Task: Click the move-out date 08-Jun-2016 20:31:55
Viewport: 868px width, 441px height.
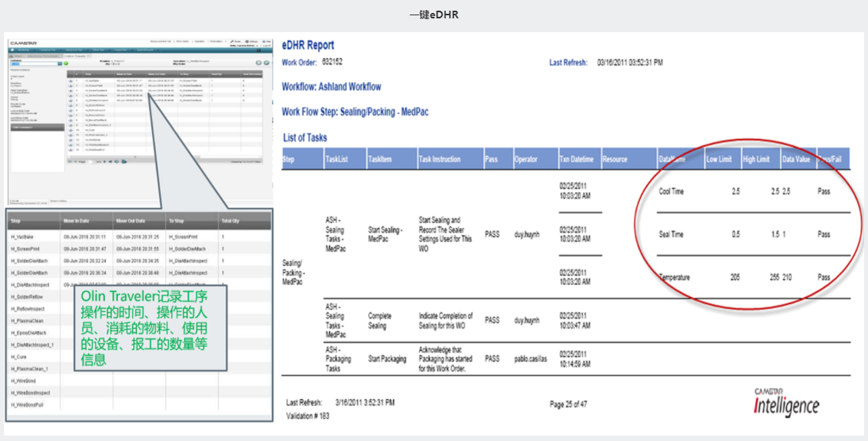Action: (138, 249)
